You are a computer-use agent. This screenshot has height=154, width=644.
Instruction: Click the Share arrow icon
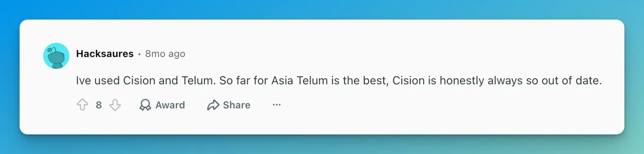tap(213, 105)
